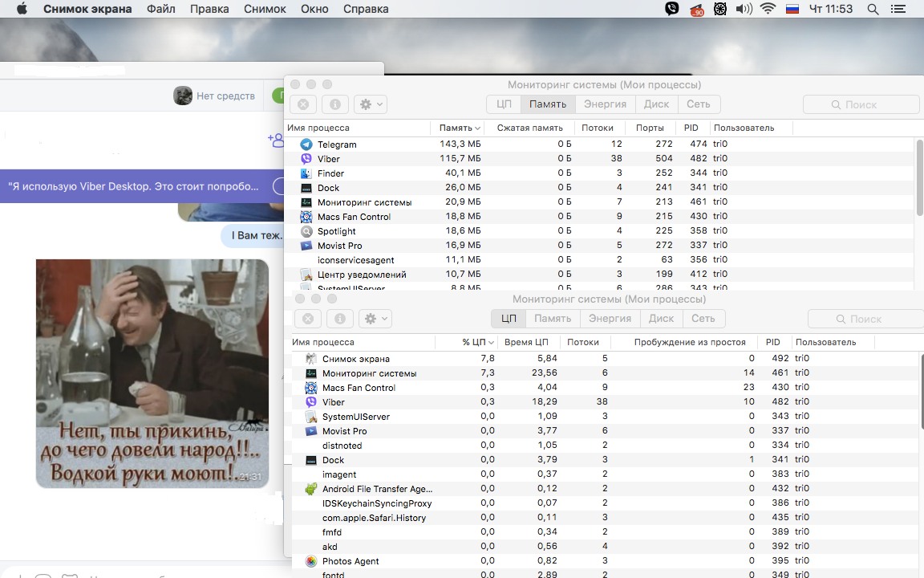This screenshot has height=578, width=924.
Task: Click the Поиск search field in the upper window
Action: tap(861, 104)
